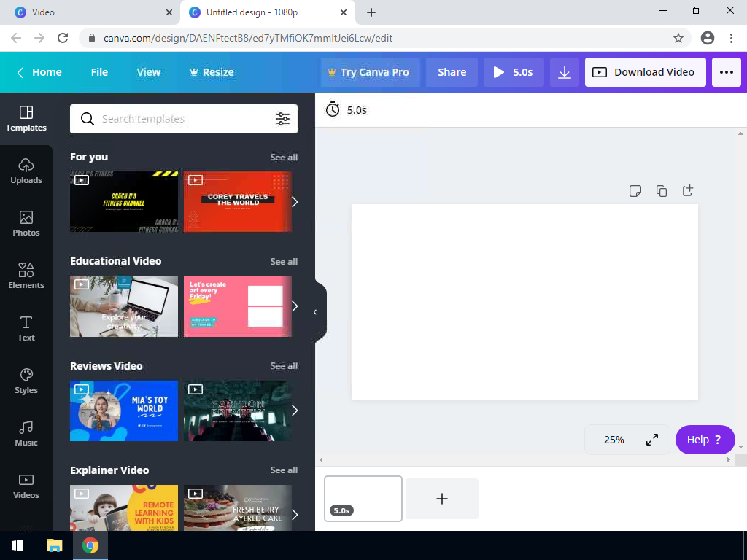Screen dimensions: 747x560
Task: Choose Corey Travels The World template
Action: coord(238,201)
